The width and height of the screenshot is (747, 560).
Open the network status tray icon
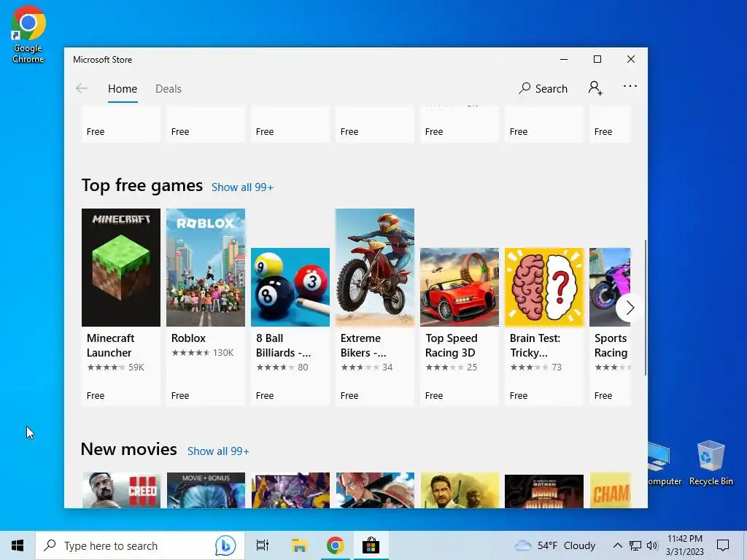click(635, 545)
